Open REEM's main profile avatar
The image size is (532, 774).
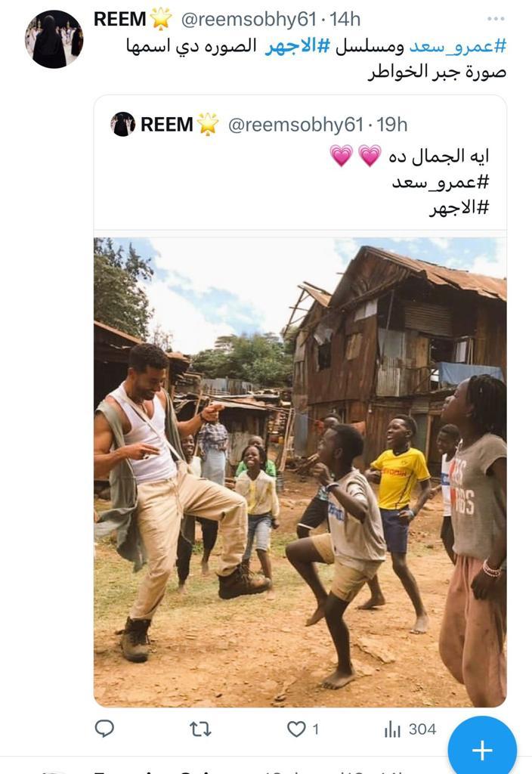(54, 39)
